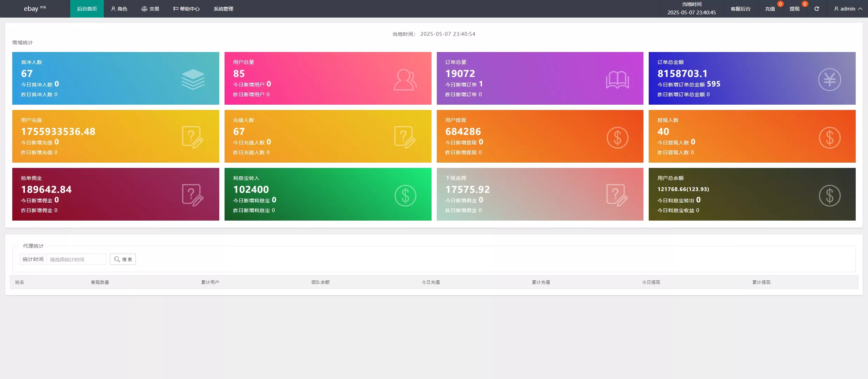868x379 pixels.
Task: Click the refresh icon in top bar
Action: coord(816,9)
